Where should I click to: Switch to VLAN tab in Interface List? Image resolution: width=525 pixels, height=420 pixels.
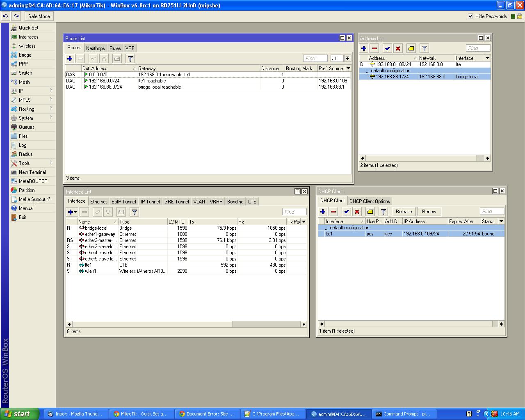point(199,201)
